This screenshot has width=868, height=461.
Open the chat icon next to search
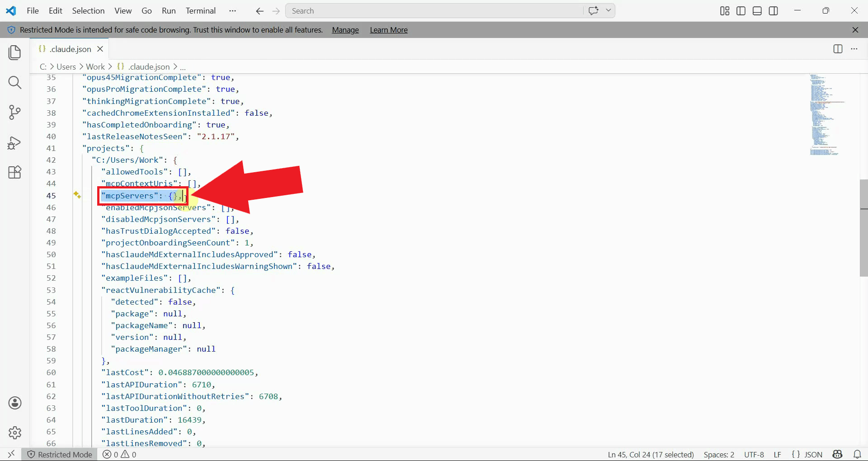pos(594,10)
